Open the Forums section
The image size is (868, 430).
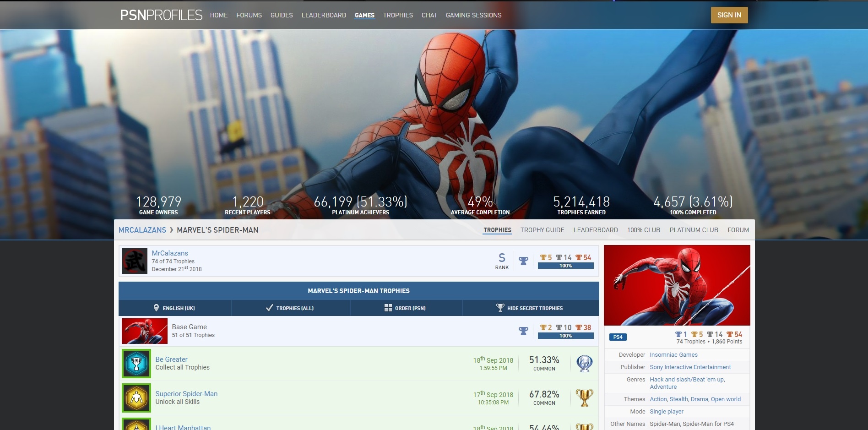click(249, 15)
